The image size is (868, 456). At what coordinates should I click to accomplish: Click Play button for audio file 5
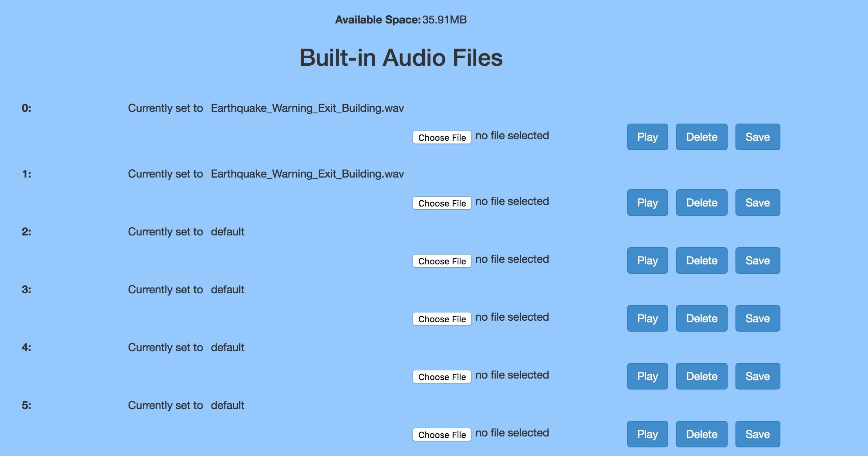click(x=647, y=434)
